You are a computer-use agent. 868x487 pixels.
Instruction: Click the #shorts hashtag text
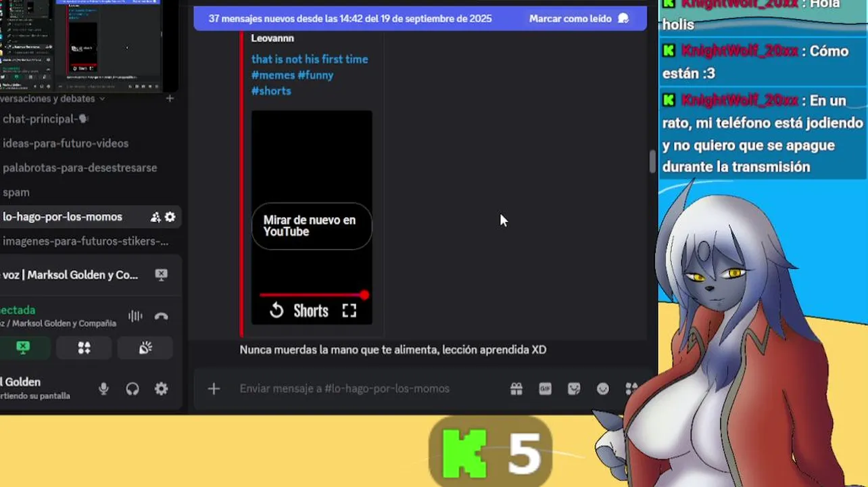[271, 91]
